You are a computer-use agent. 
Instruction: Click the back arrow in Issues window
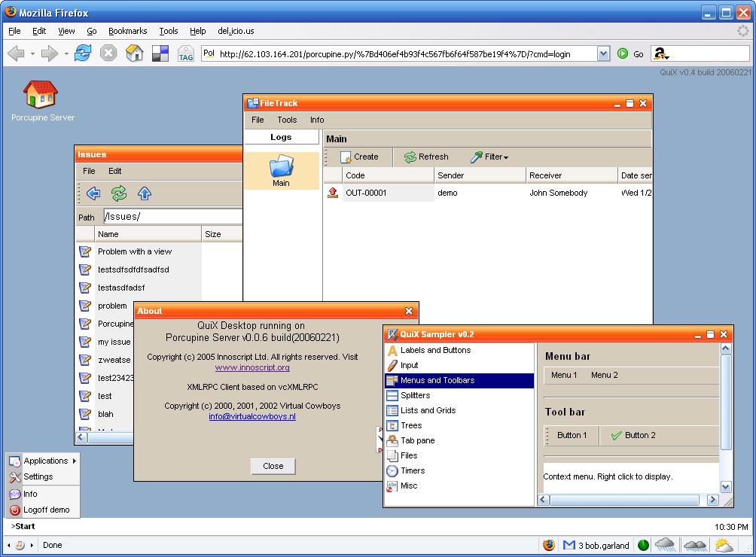click(93, 193)
